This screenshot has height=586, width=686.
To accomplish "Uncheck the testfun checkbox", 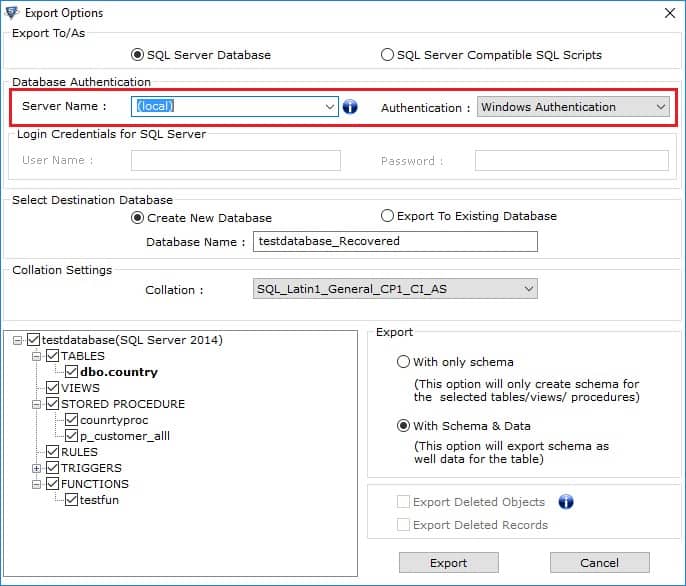I will pos(71,499).
